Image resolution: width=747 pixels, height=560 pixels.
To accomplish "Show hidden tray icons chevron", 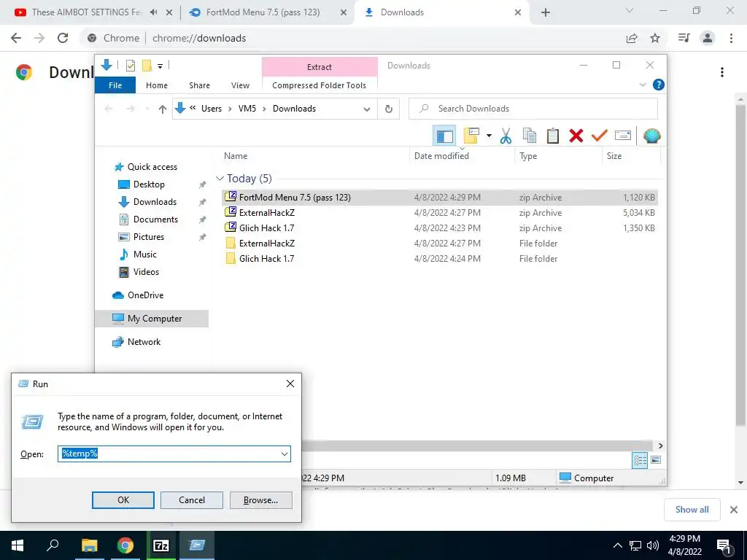I will point(617,545).
